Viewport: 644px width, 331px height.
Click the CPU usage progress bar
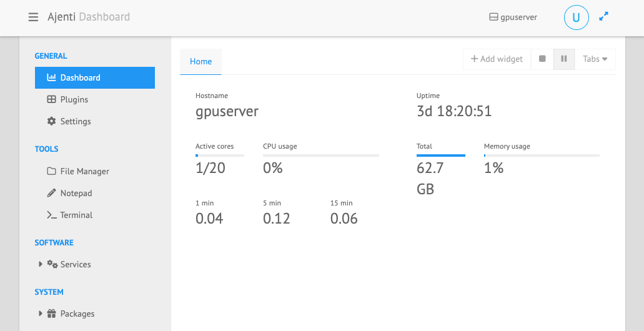coord(321,156)
